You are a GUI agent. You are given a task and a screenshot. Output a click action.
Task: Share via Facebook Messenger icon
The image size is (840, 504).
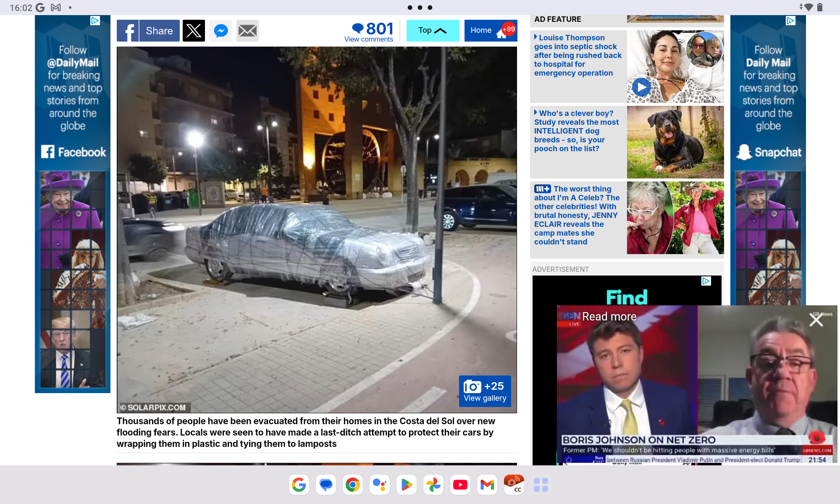(x=221, y=31)
